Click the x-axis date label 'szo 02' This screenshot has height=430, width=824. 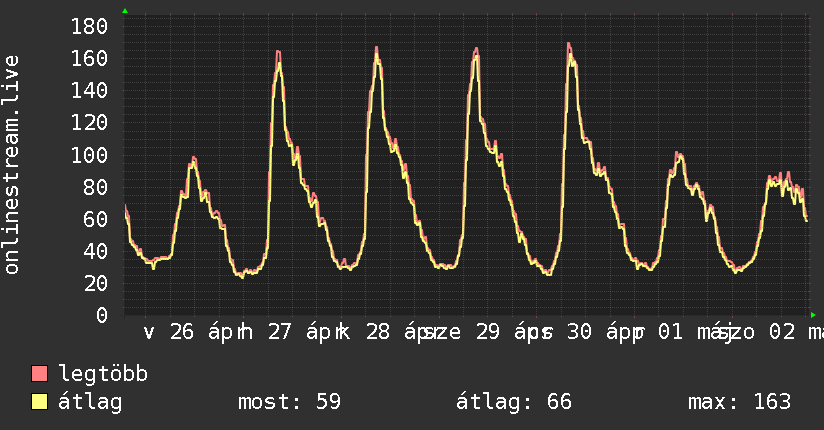click(759, 332)
